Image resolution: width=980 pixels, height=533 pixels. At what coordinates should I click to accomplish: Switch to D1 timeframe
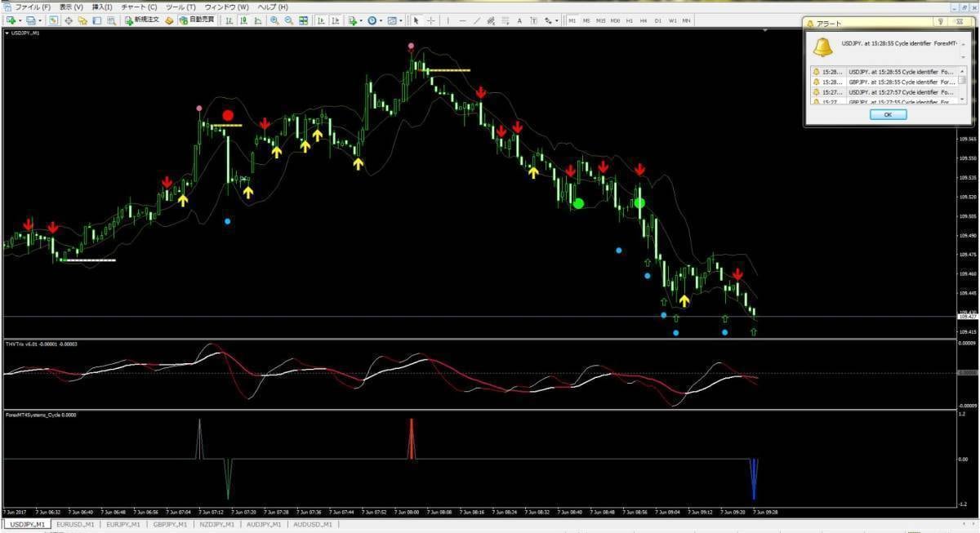point(657,20)
